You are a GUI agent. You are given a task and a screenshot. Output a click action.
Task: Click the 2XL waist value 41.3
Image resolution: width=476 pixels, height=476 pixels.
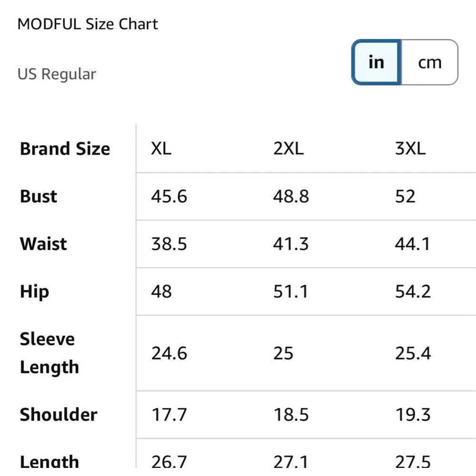tap(291, 244)
